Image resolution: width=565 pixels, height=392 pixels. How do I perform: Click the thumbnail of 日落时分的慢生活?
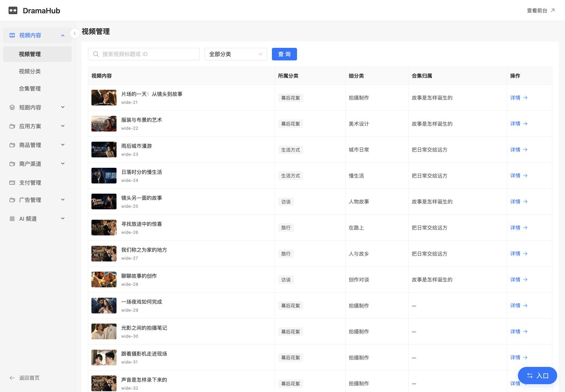(x=104, y=176)
